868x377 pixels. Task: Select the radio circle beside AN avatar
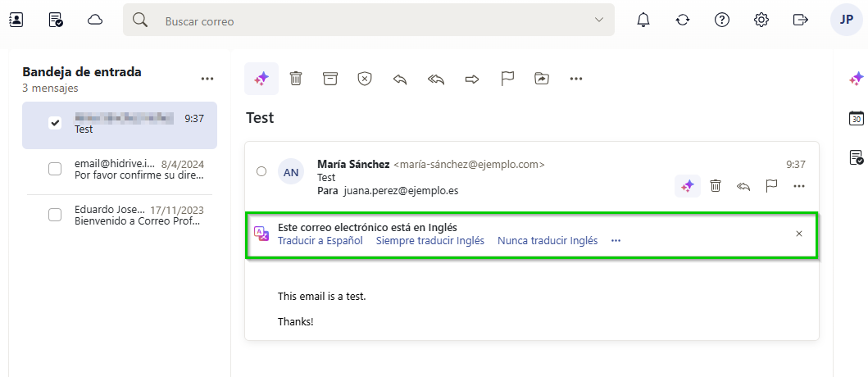pos(261,171)
